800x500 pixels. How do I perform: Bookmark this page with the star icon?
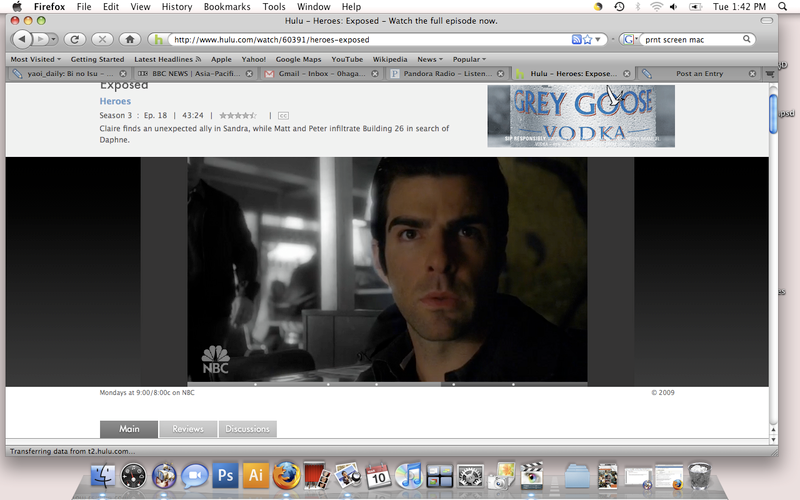coord(587,39)
